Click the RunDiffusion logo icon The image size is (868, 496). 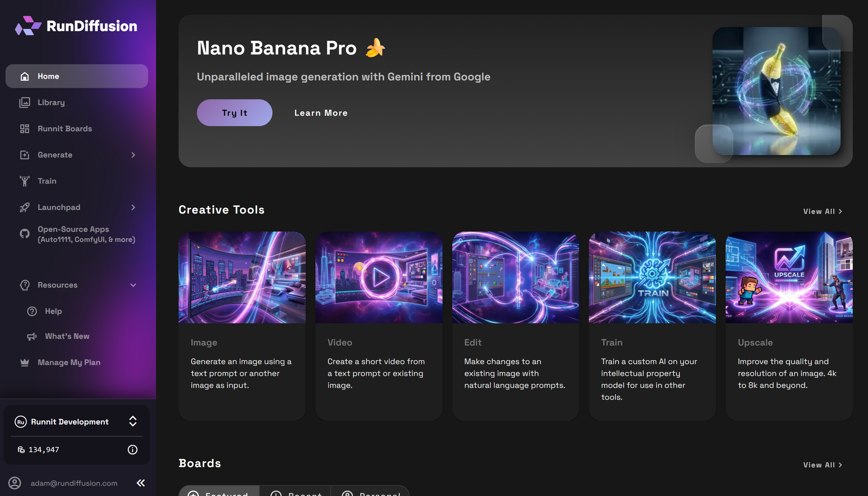tap(28, 26)
